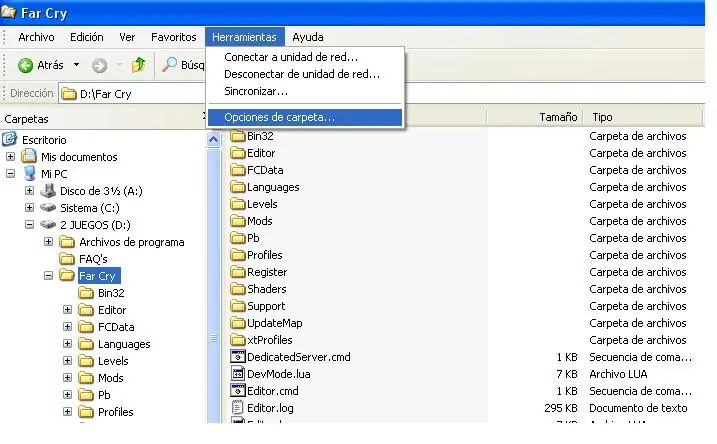Viewport: 717px width, 444px height.
Task: Click the UpdateMap folder icon
Action: (238, 323)
